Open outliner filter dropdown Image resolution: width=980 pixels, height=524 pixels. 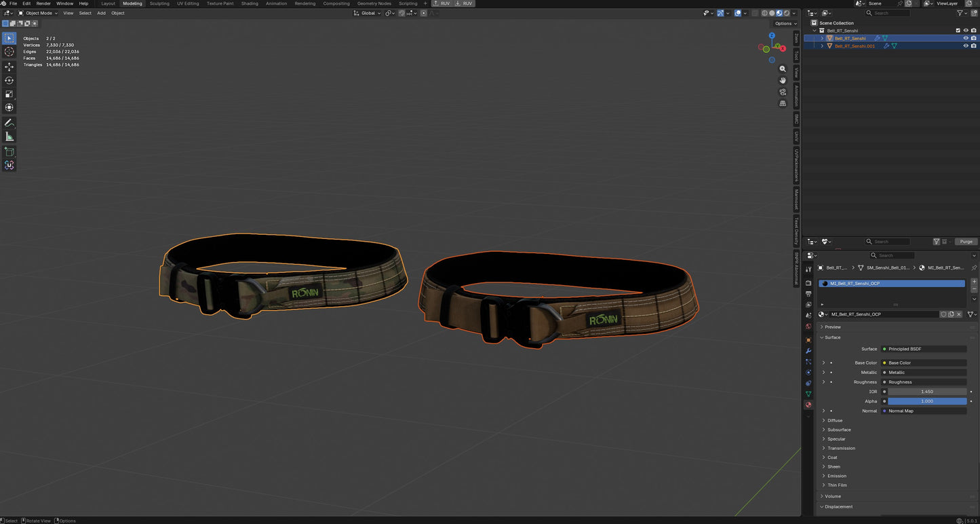click(x=961, y=13)
